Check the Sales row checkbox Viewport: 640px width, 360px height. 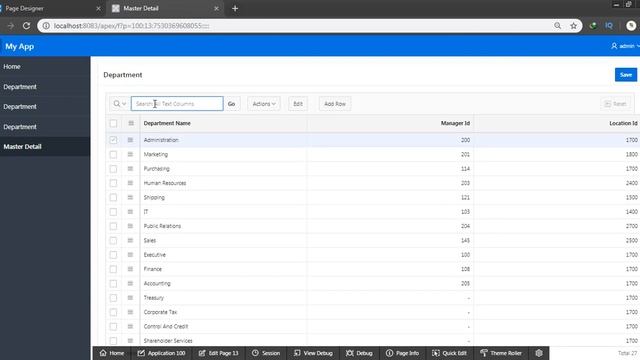pyautogui.click(x=113, y=240)
